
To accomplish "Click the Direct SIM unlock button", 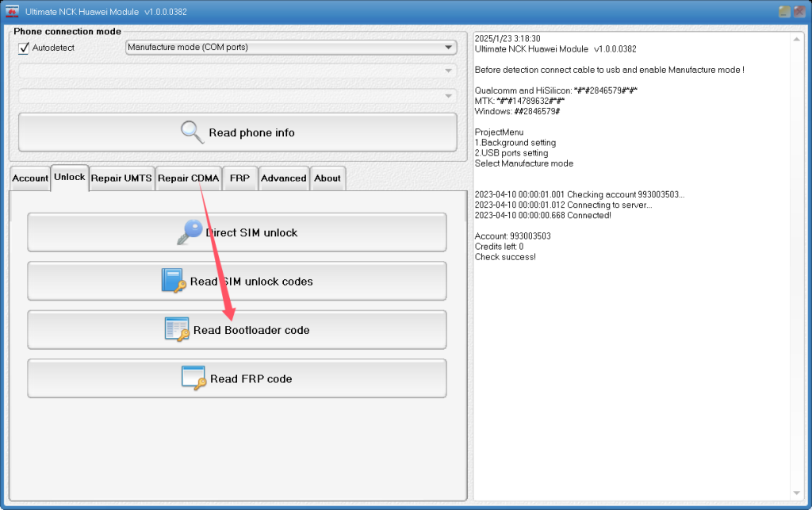I will pos(237,232).
